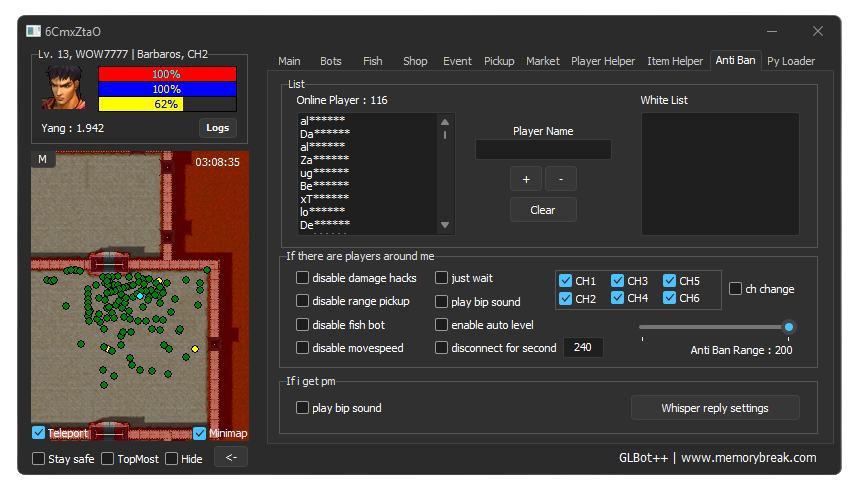854x487 pixels.
Task: Go to the Event tab
Action: [x=457, y=61]
